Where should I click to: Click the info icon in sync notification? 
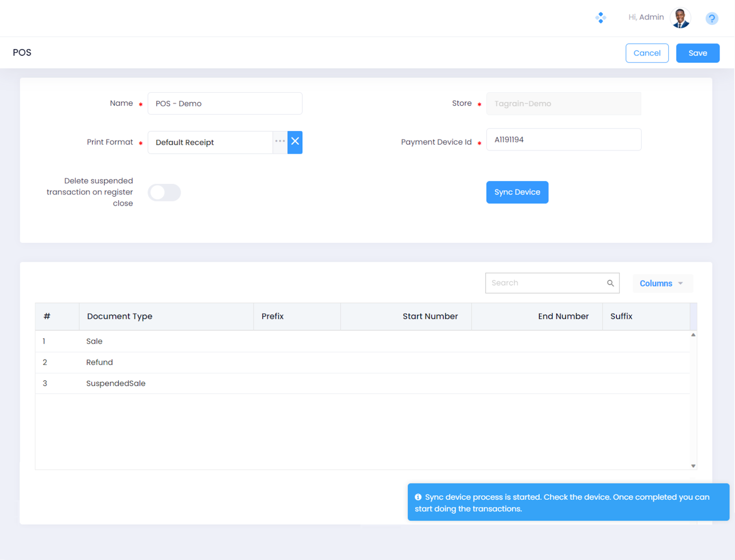click(x=418, y=497)
